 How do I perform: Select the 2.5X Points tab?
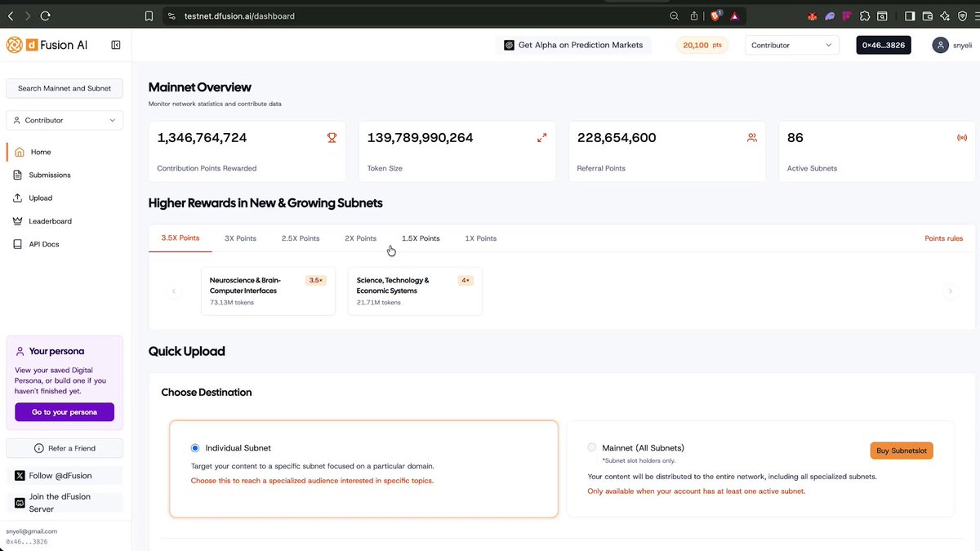pyautogui.click(x=301, y=238)
